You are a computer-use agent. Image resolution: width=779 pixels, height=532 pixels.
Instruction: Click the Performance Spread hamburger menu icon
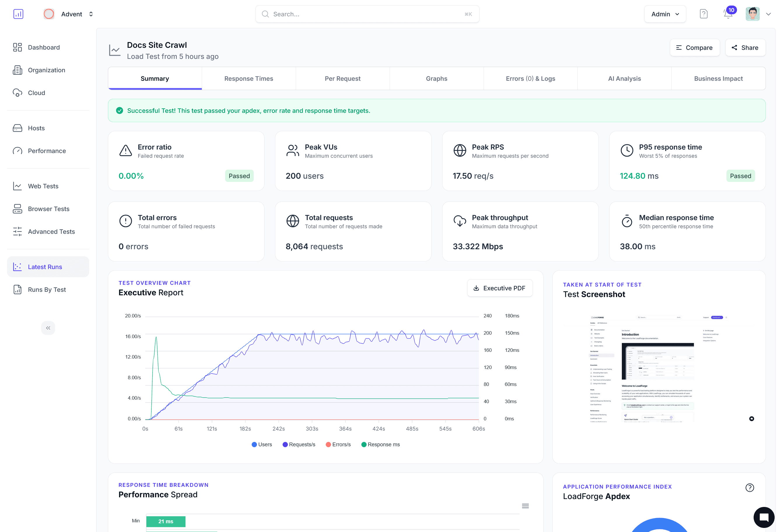pyautogui.click(x=525, y=506)
